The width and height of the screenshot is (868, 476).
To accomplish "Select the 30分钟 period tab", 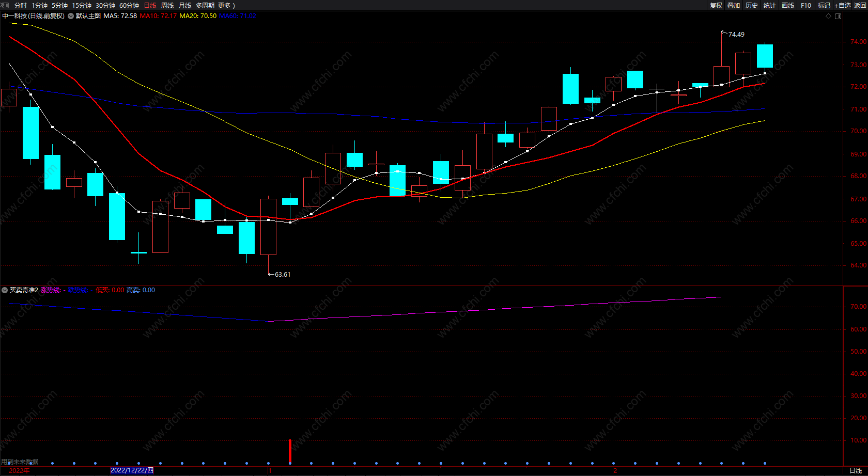I will click(105, 5).
